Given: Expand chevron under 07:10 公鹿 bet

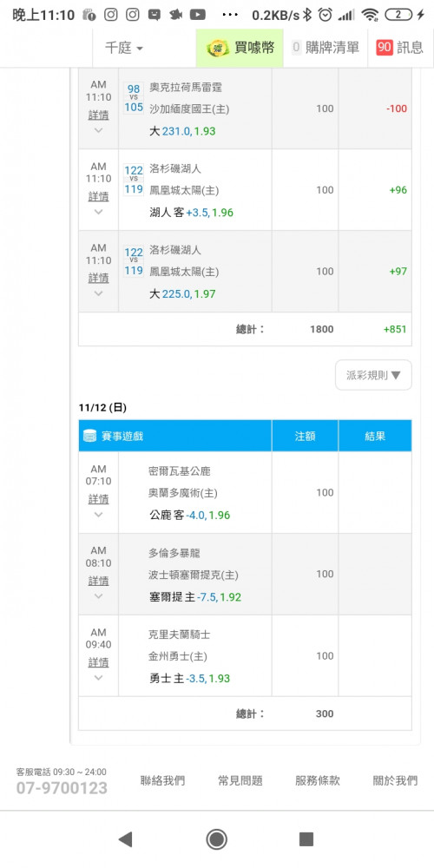Looking at the screenshot, I should click(99, 515).
